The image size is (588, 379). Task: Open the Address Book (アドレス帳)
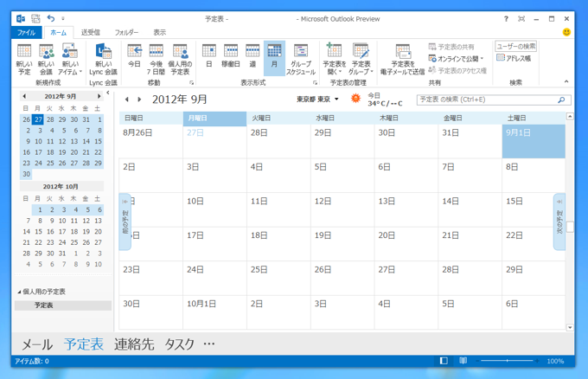coord(514,58)
